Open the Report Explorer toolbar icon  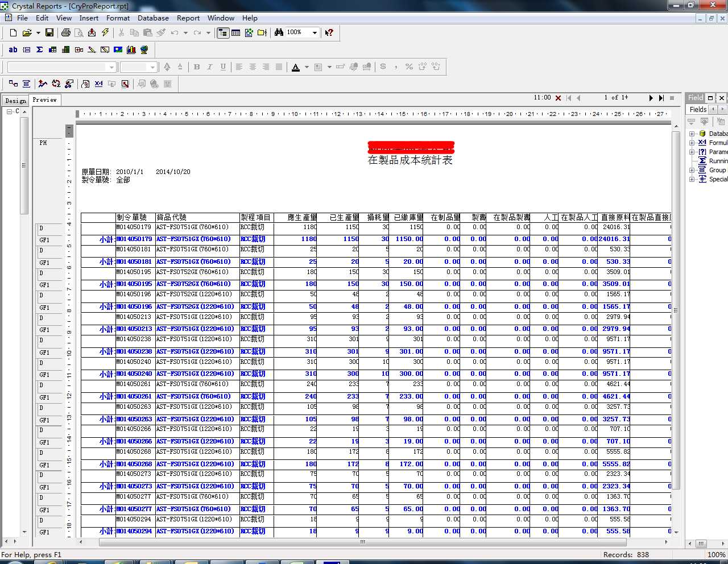pyautogui.click(x=249, y=32)
